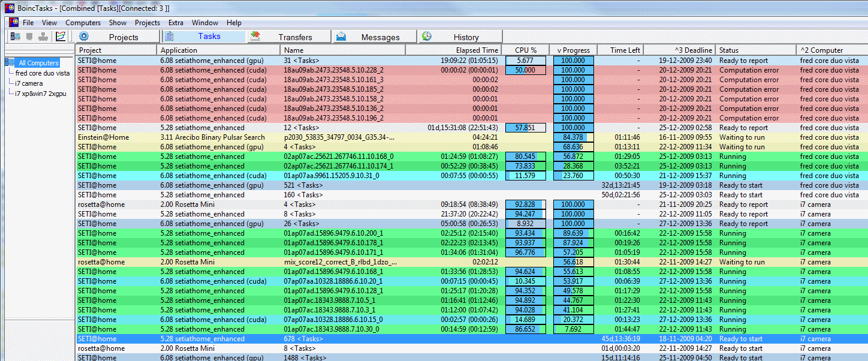This screenshot has height=361, width=868.
Task: Click the All Computers network icon
Action: click(10, 62)
